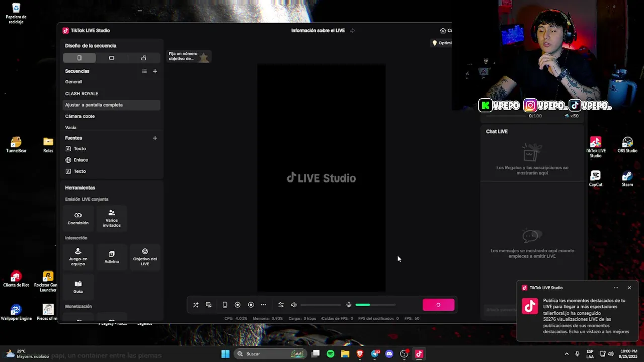This screenshot has height=362, width=644.
Task: Click the magic wand effects icon
Action: pyautogui.click(x=196, y=305)
